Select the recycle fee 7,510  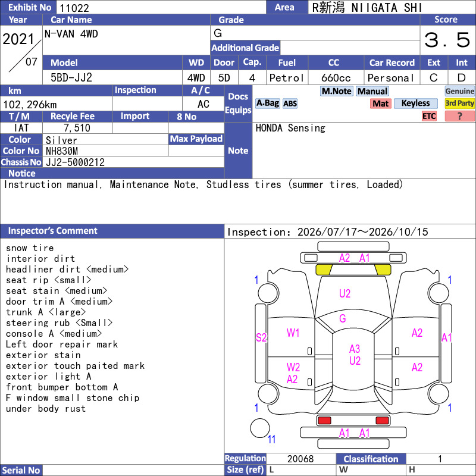click(x=77, y=128)
